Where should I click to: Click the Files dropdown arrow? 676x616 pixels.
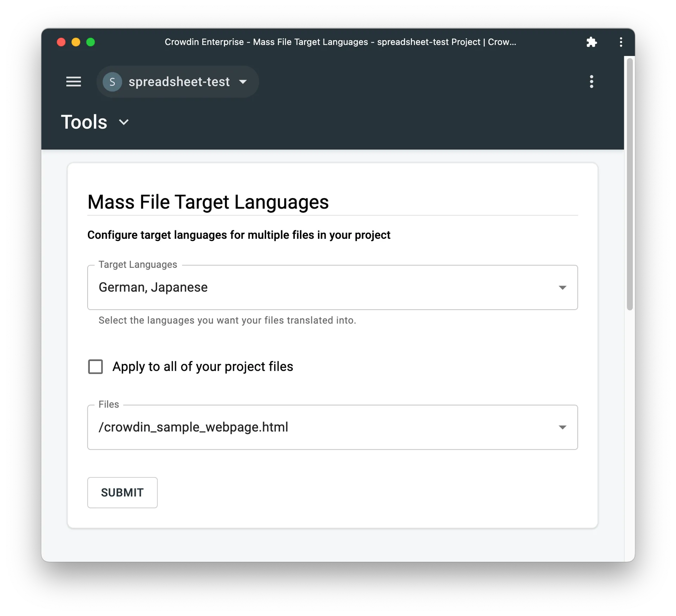[562, 427]
